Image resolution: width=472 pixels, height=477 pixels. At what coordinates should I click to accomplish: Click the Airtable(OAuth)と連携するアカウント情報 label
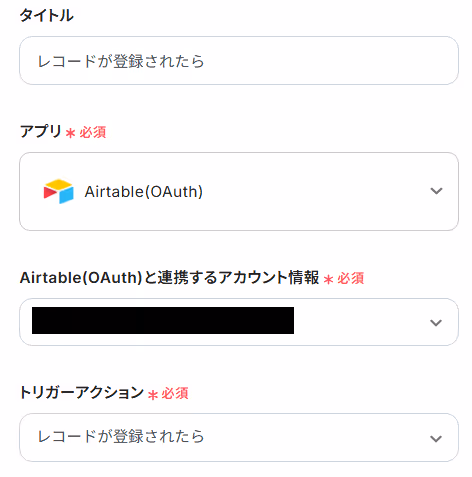[x=169, y=278]
